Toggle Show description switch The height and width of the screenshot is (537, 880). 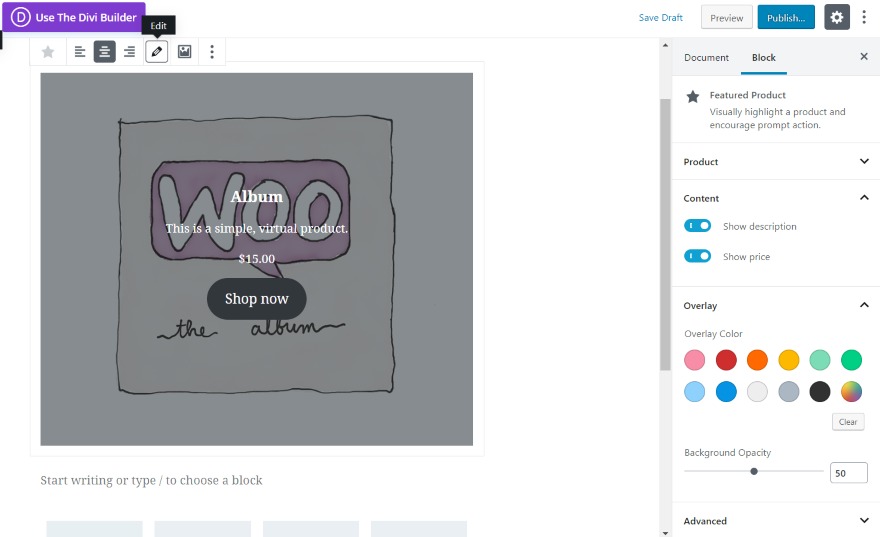coord(697,226)
